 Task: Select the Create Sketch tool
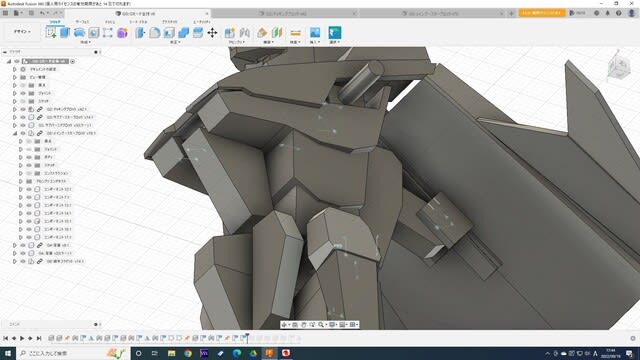pos(51,33)
